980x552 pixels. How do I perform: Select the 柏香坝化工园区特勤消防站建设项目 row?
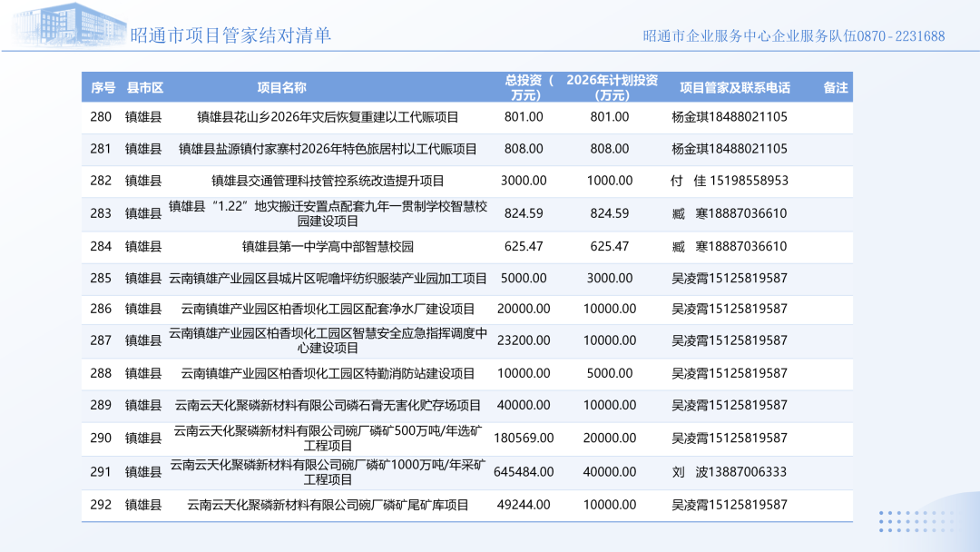coord(328,373)
